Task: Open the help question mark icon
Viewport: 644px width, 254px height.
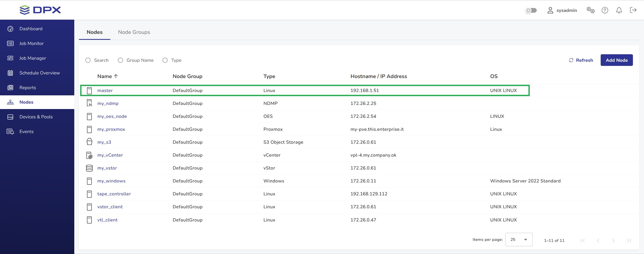Action: pos(605,10)
